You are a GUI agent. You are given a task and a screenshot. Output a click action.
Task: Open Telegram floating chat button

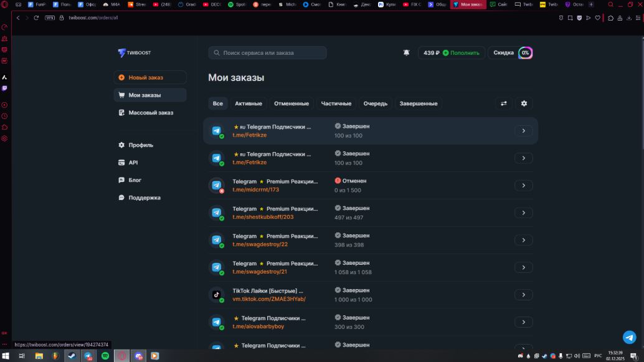coord(630,337)
